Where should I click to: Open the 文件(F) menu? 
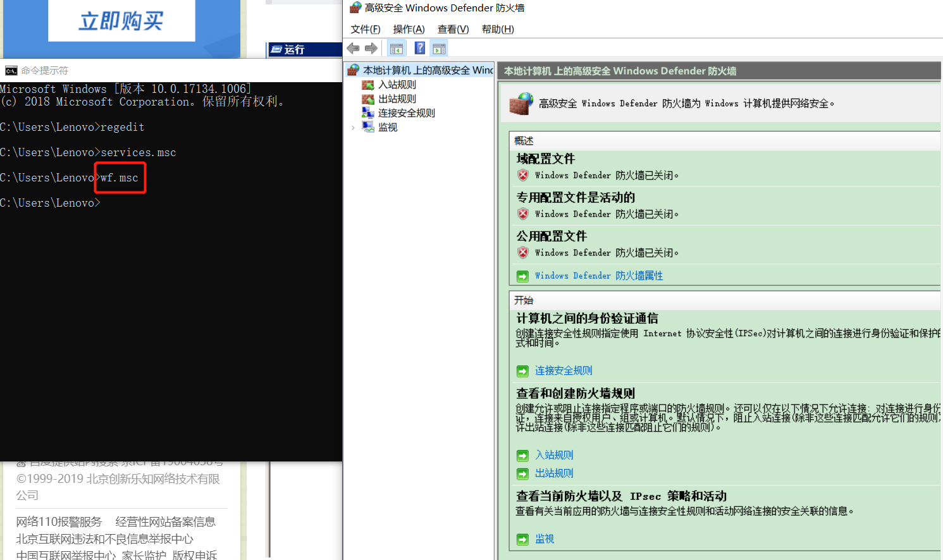click(366, 29)
